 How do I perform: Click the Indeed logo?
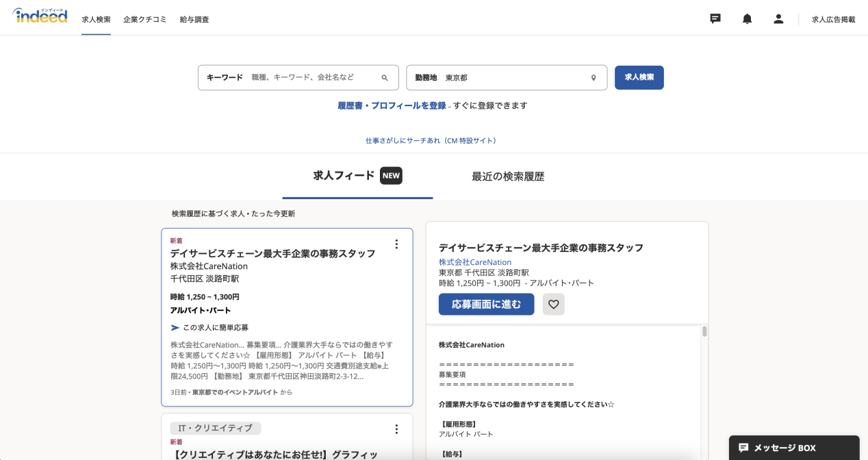tap(40, 16)
